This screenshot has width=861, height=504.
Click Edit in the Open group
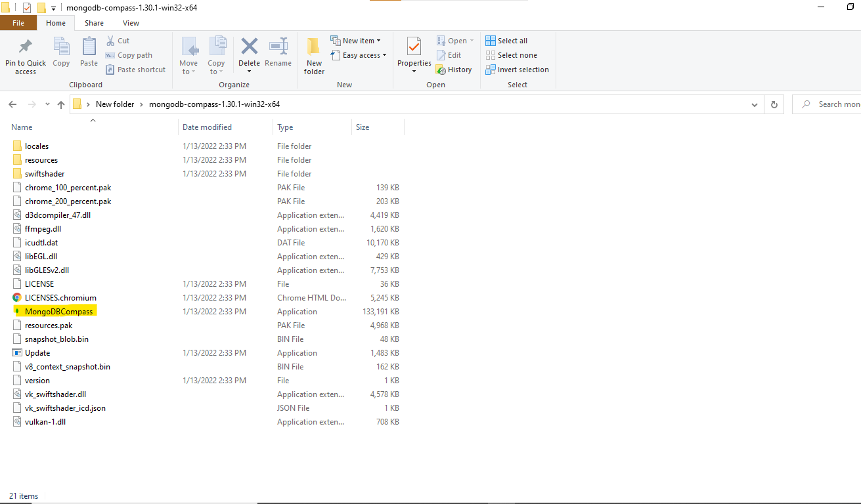pyautogui.click(x=449, y=55)
